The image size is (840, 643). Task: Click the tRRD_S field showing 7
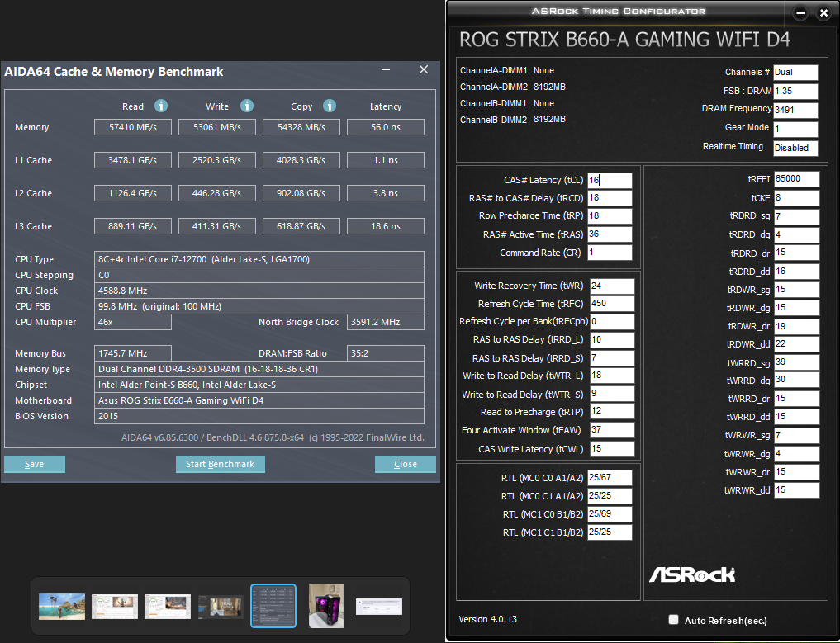point(612,358)
